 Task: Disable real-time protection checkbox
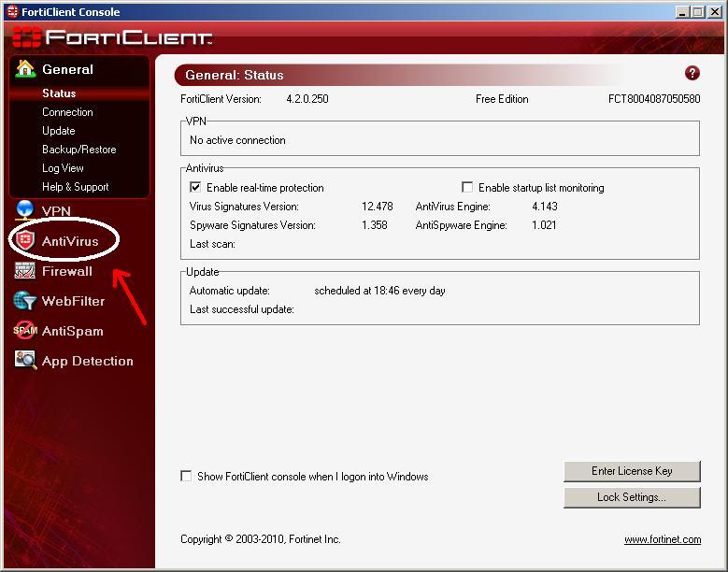(195, 188)
